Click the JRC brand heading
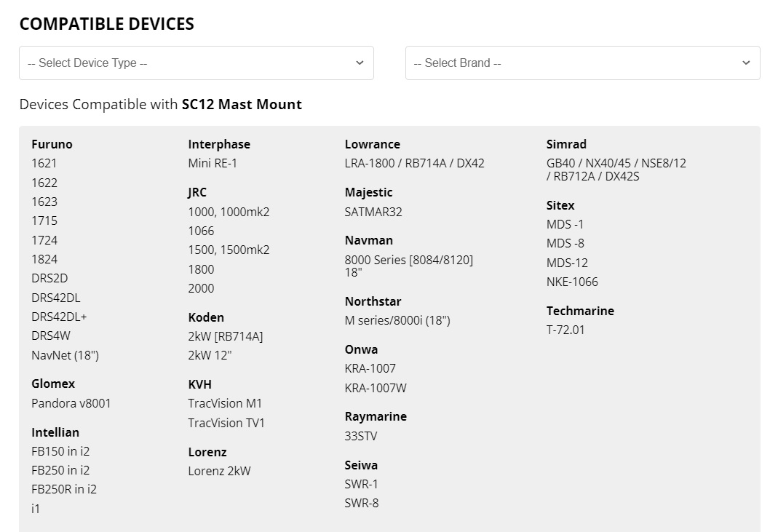770x532 pixels. coord(197,192)
